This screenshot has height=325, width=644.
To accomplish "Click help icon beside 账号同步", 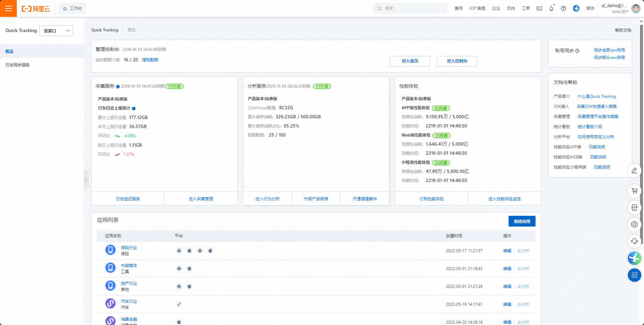I will (577, 51).
